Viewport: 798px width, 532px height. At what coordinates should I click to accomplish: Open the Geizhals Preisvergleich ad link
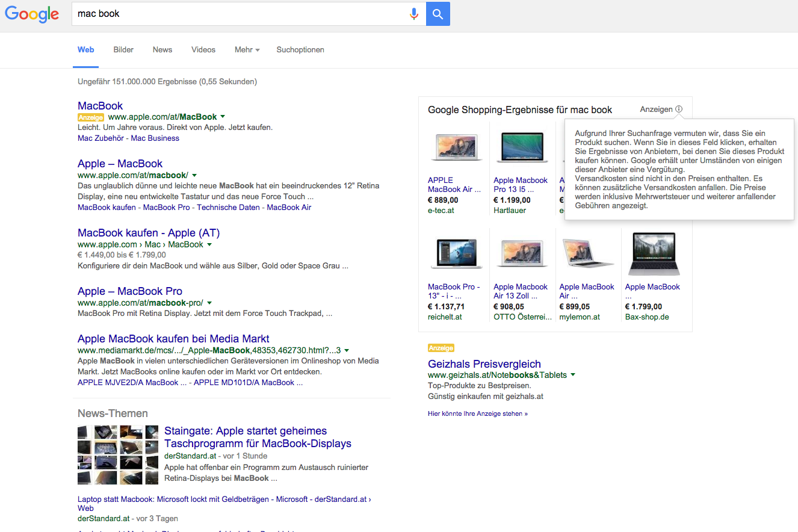point(484,364)
